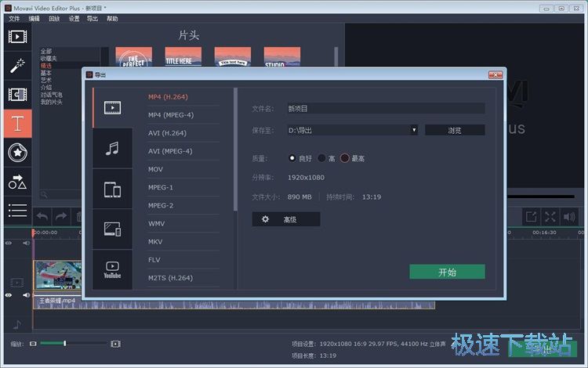Click the volume speaker icon
588x368 pixels.
(x=569, y=216)
